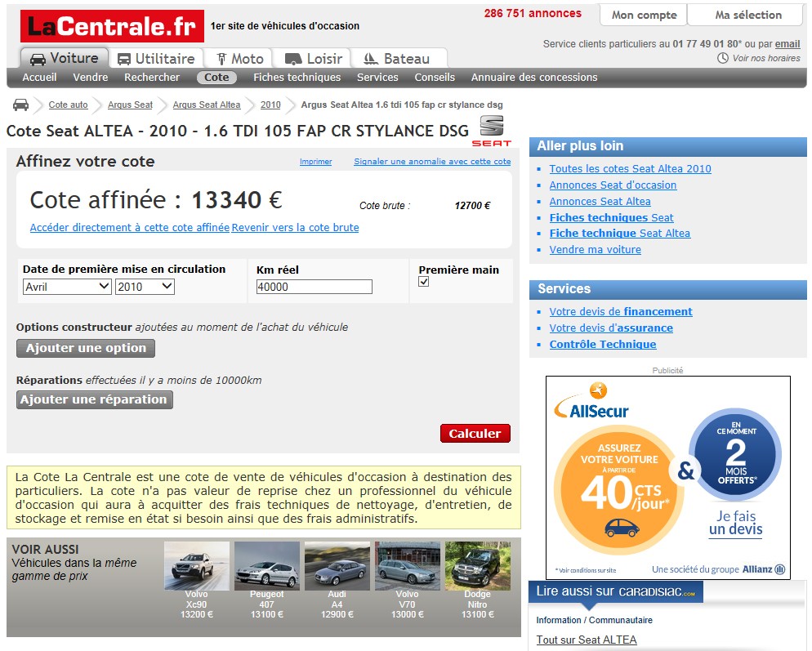The height and width of the screenshot is (651, 812).
Task: Open Votre devis de financement link
Action: pos(621,312)
